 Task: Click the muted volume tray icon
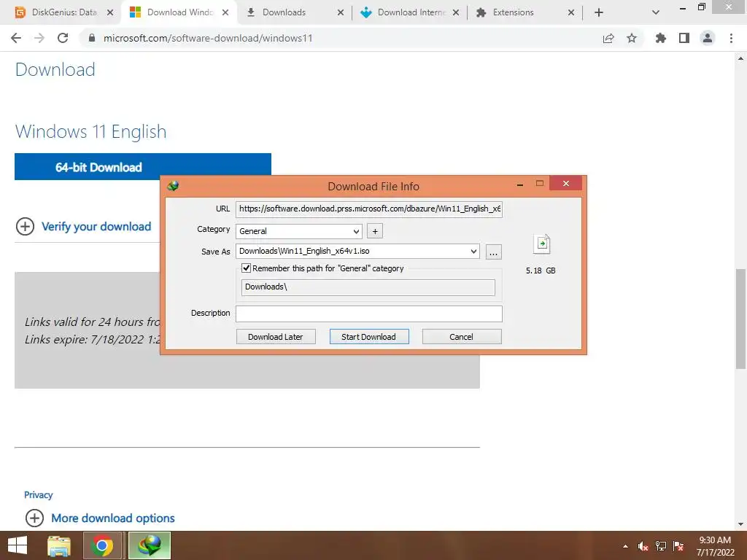click(643, 546)
